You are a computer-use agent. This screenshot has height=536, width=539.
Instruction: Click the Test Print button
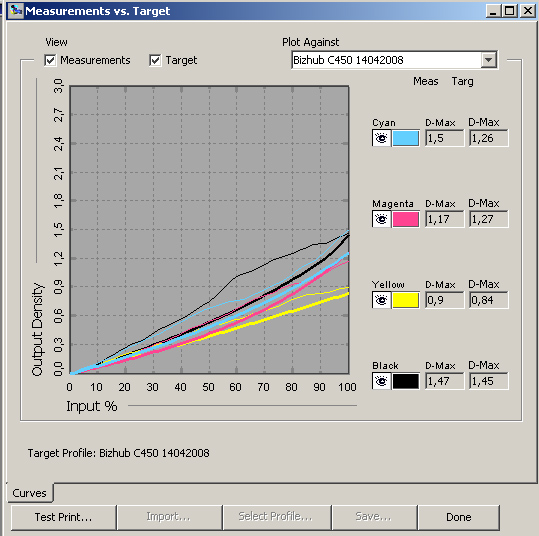tap(64, 517)
